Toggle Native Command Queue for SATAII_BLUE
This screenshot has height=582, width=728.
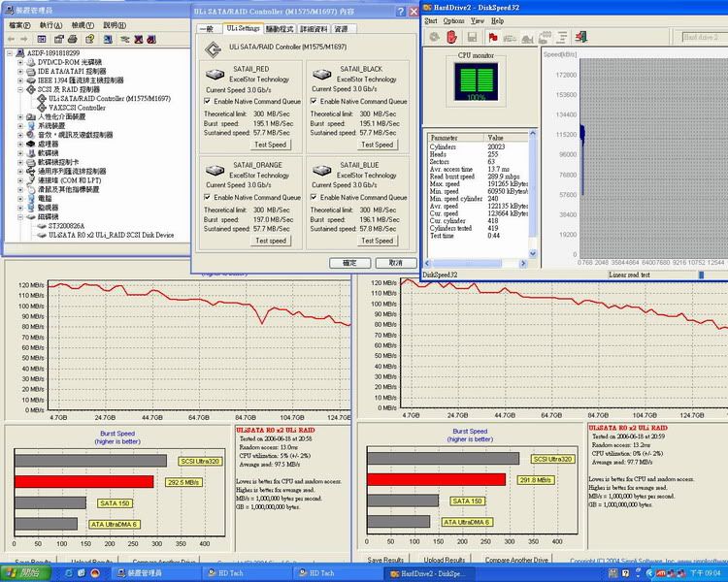314,197
